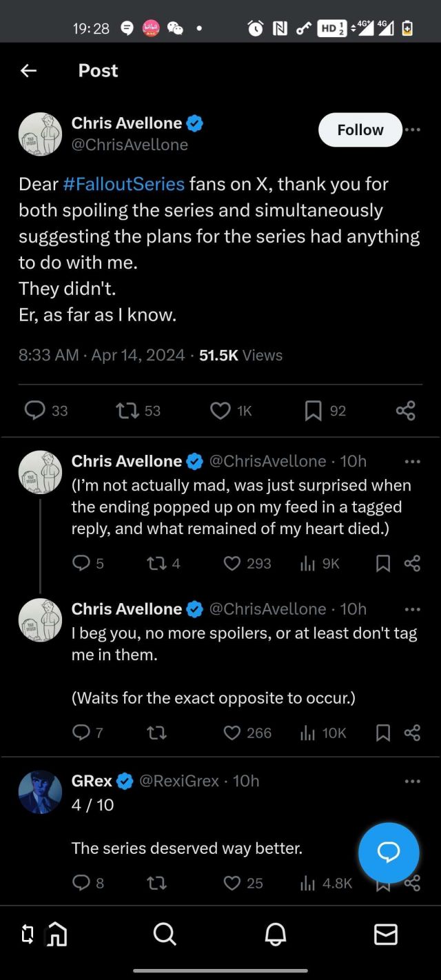View GRex's profile avatar
This screenshot has width=441, height=980.
click(x=40, y=792)
